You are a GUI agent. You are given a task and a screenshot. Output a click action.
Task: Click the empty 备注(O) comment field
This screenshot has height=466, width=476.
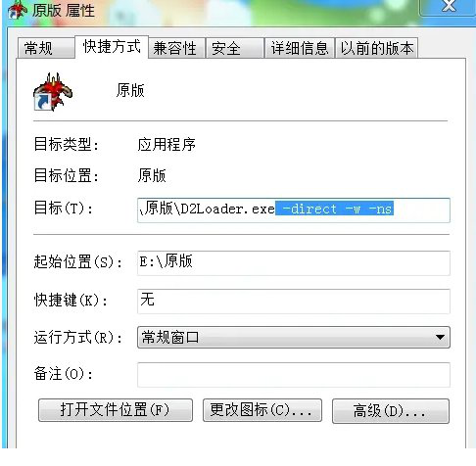[x=294, y=374]
